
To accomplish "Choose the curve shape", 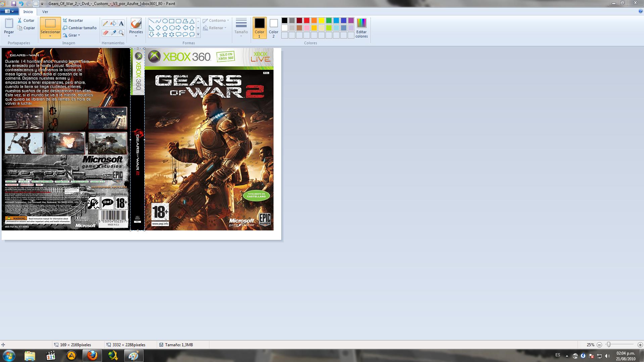I will [158, 21].
